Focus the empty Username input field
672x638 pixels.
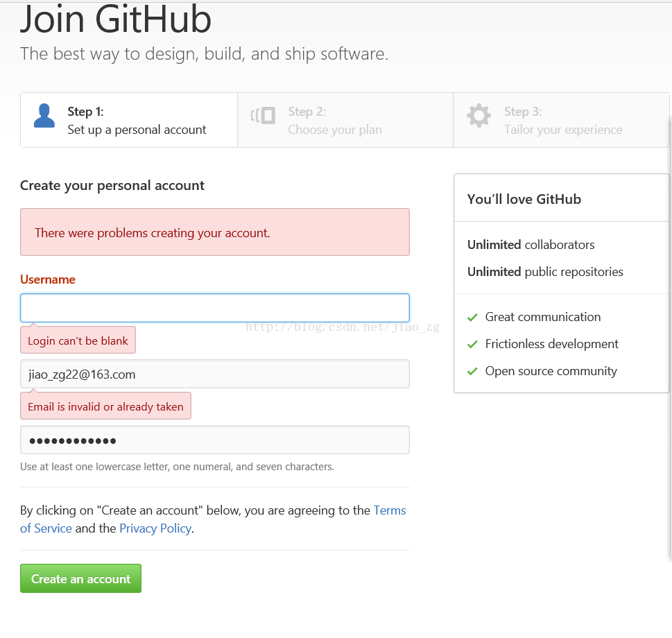[x=215, y=308]
